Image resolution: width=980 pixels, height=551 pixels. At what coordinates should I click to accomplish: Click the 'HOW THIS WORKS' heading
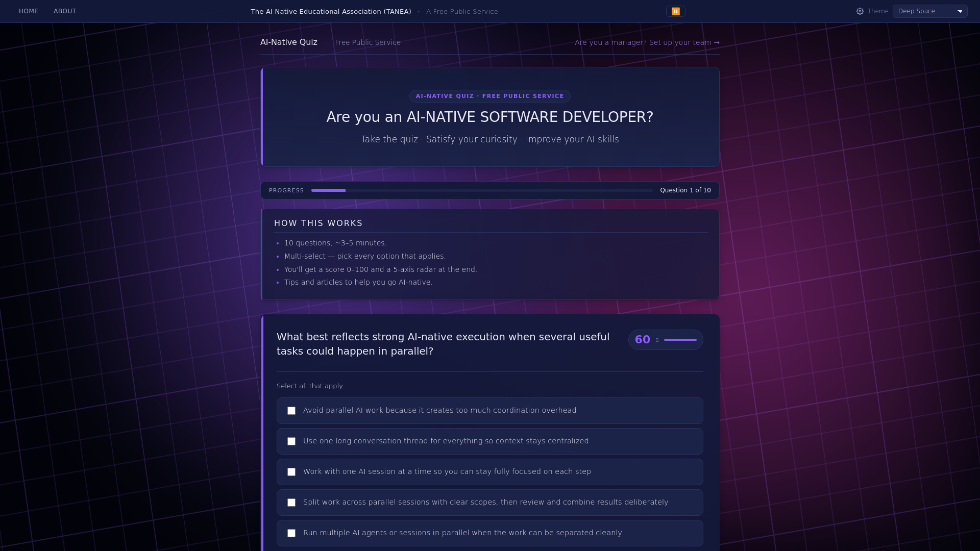click(318, 223)
